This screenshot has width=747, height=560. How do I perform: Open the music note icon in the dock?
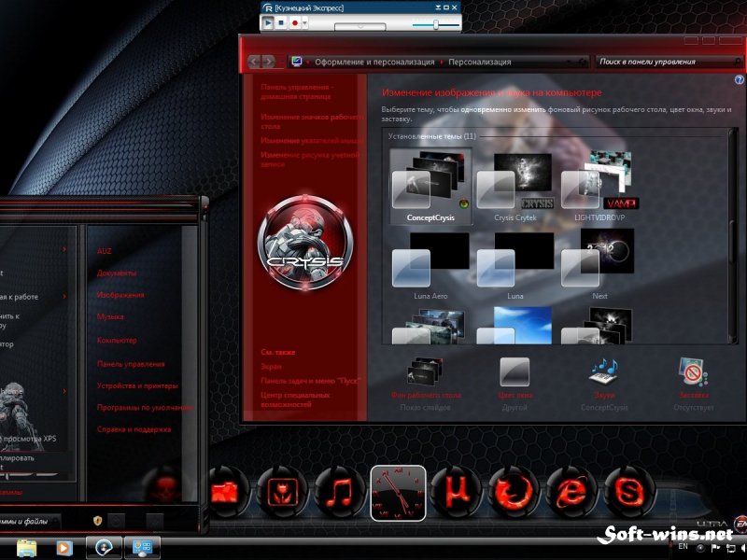point(339,493)
